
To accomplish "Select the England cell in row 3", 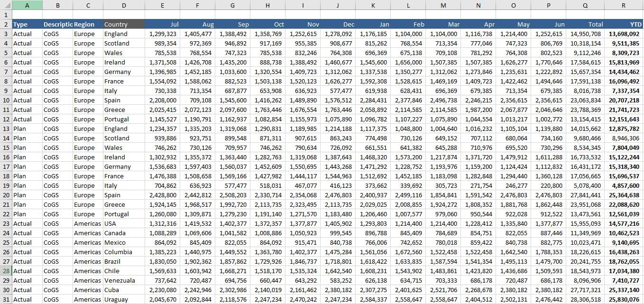I will (124, 34).
